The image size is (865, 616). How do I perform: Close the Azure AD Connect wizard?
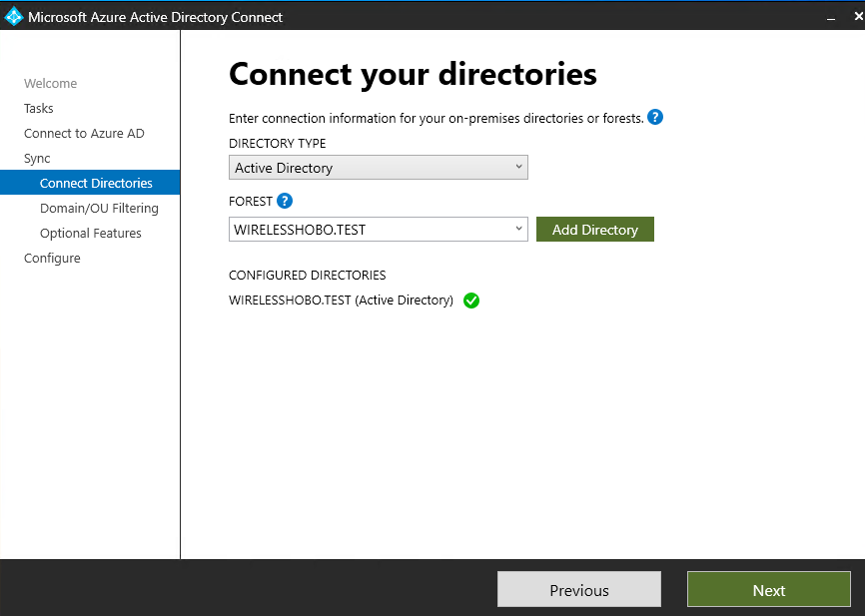(855, 17)
